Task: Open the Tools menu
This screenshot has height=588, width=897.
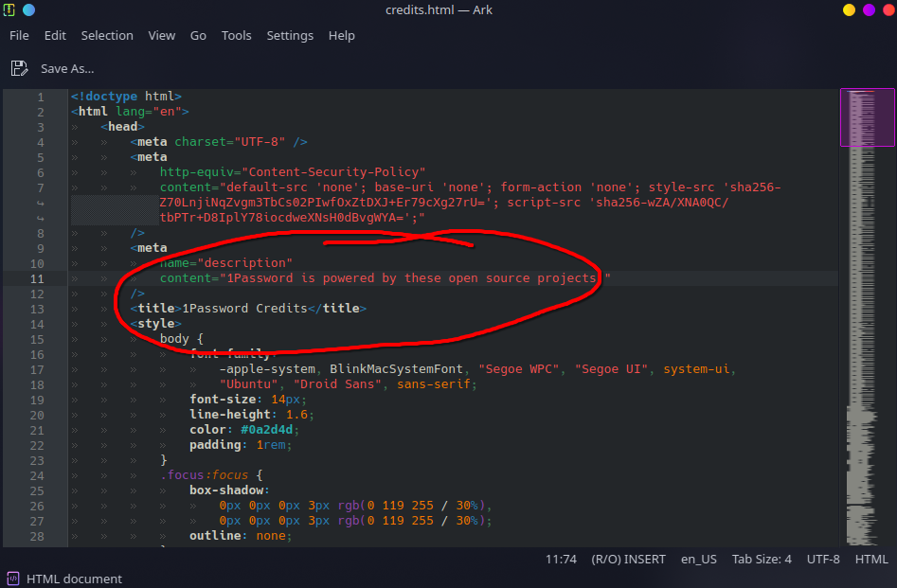Action: coord(236,35)
